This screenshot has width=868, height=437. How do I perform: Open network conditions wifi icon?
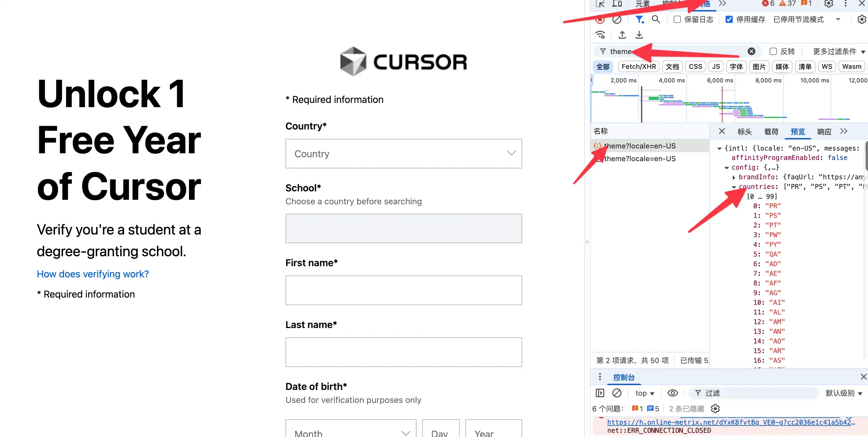pos(600,35)
